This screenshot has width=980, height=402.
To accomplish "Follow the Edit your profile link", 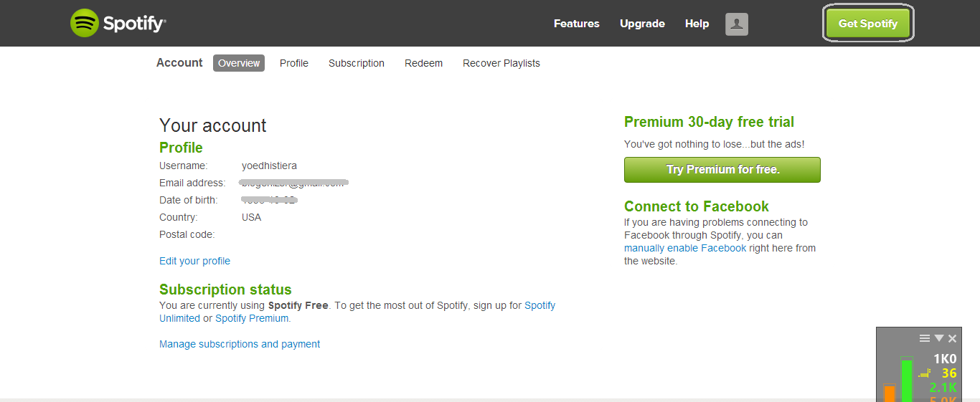I will tap(194, 261).
